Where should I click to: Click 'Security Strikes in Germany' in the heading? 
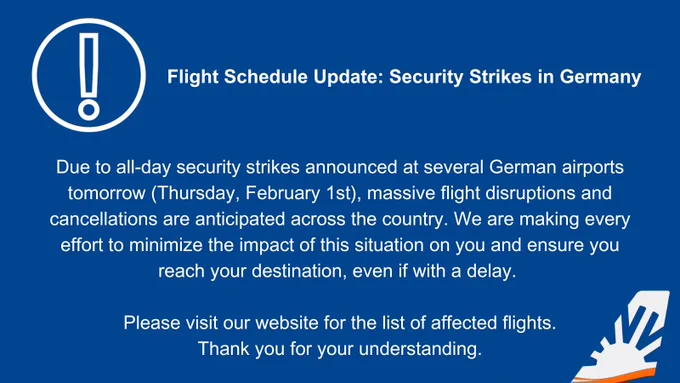[515, 77]
